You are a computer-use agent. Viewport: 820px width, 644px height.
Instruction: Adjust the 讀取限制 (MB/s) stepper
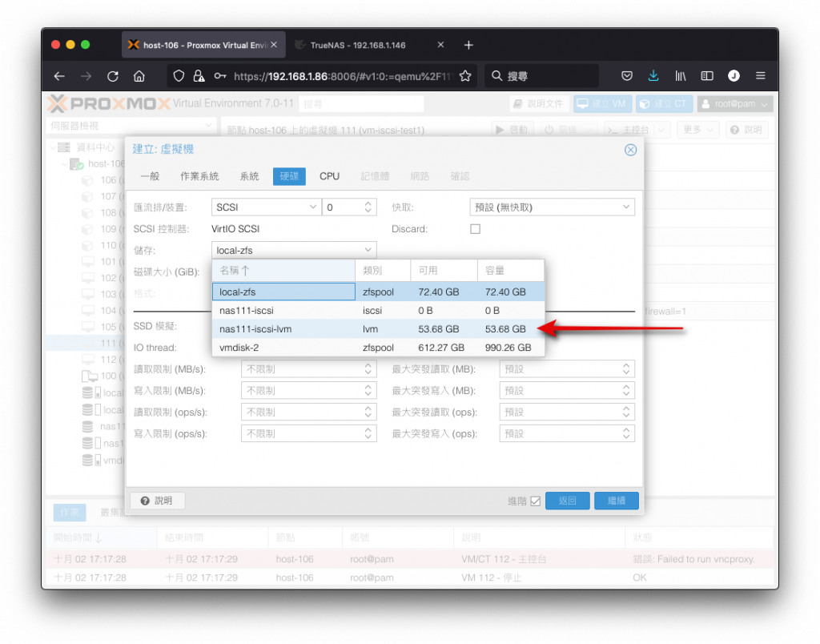click(x=368, y=369)
